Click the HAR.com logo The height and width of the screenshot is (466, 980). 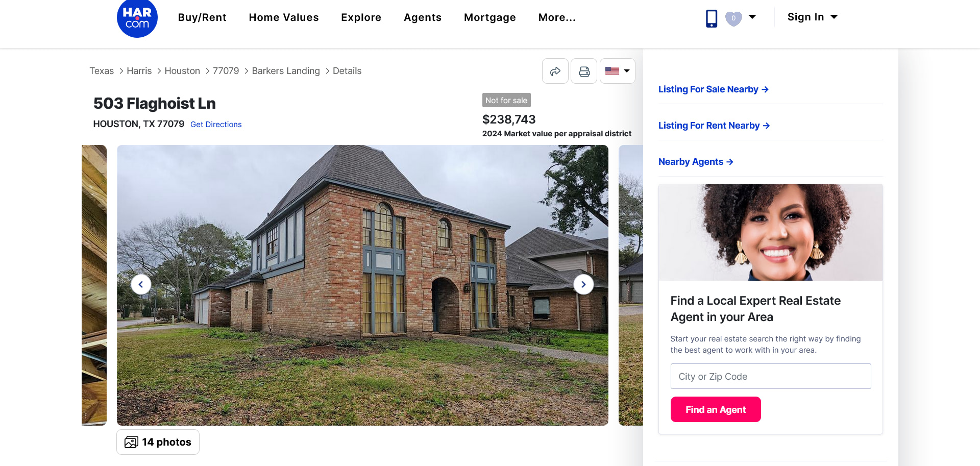coord(137,18)
